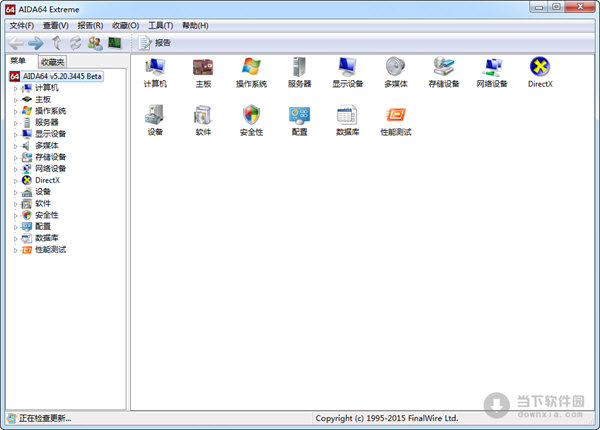Viewport: 600px width, 430px height.
Task: Select 主板 label in the tree
Action: tap(43, 99)
